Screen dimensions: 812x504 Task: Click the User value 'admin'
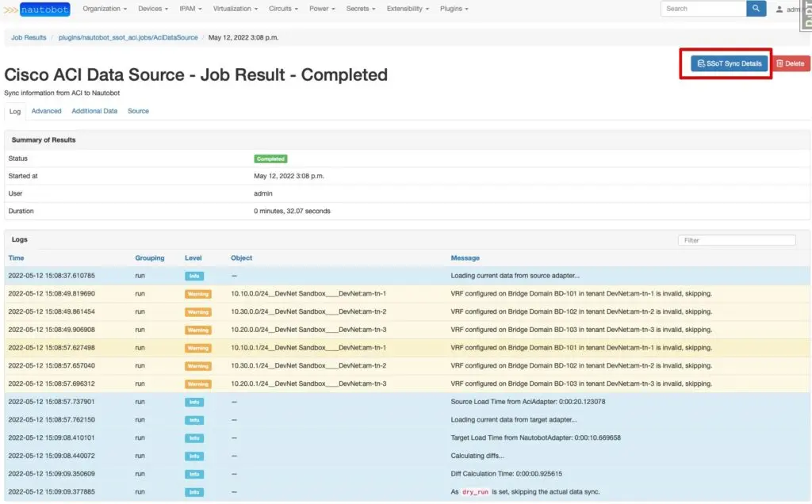pyautogui.click(x=262, y=193)
